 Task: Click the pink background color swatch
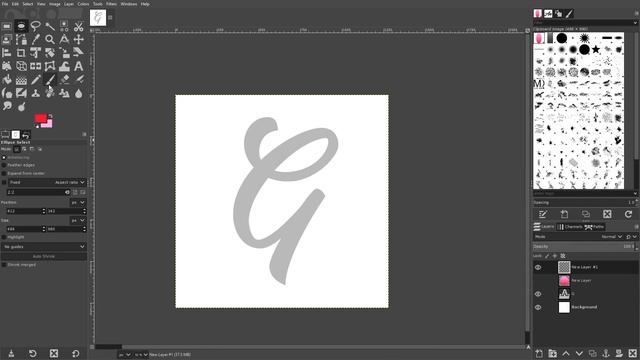[x=49, y=124]
